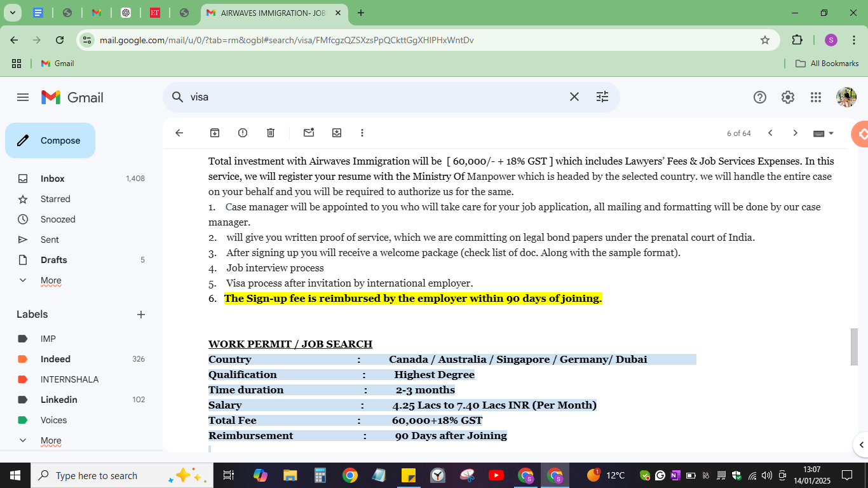Viewport: 868px width, 488px height.
Task: Show the older email arrow
Action: tap(795, 133)
